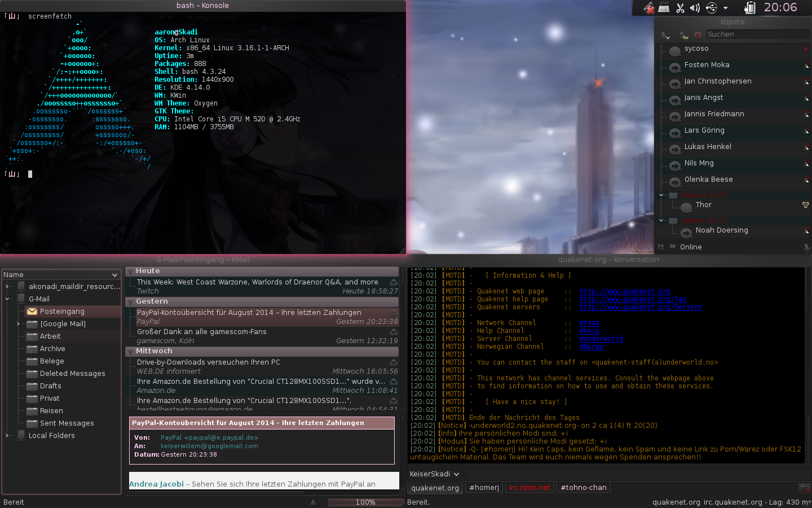Click chat bubble icon next to sycoso

point(674,51)
